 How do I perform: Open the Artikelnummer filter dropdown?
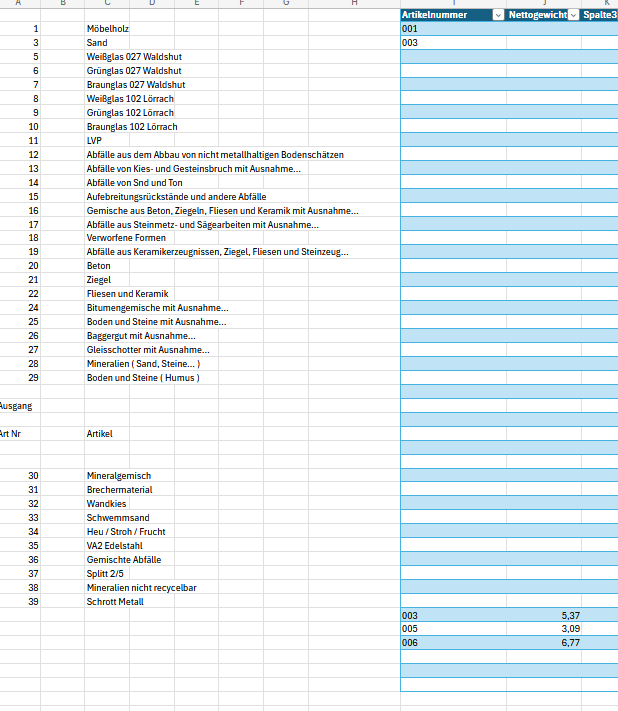(x=498, y=15)
